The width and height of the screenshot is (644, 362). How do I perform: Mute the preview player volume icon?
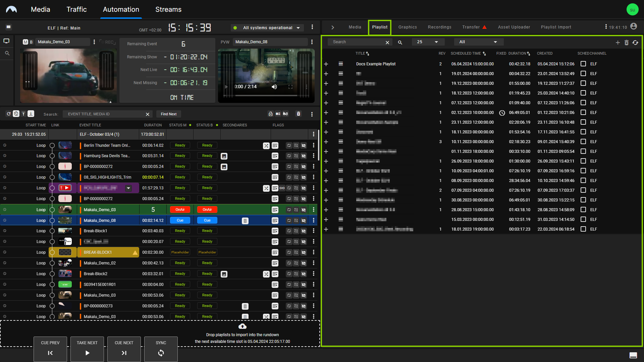pos(274,86)
